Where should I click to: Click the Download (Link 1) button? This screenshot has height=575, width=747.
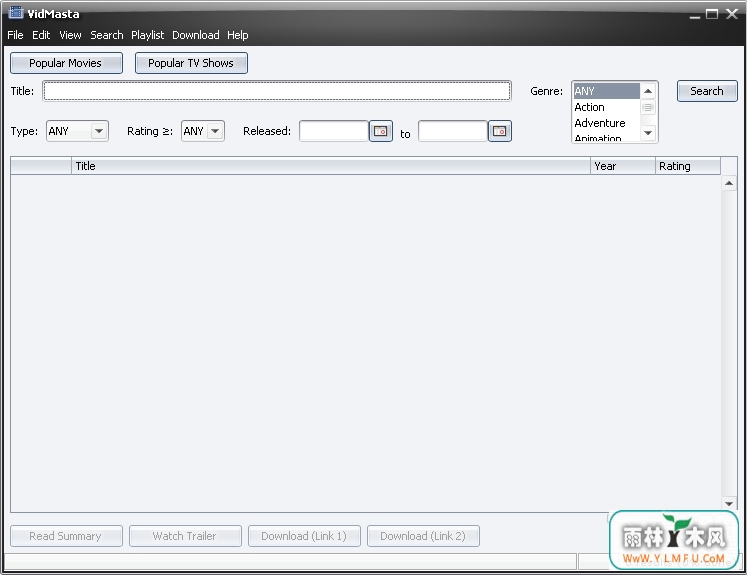click(304, 536)
